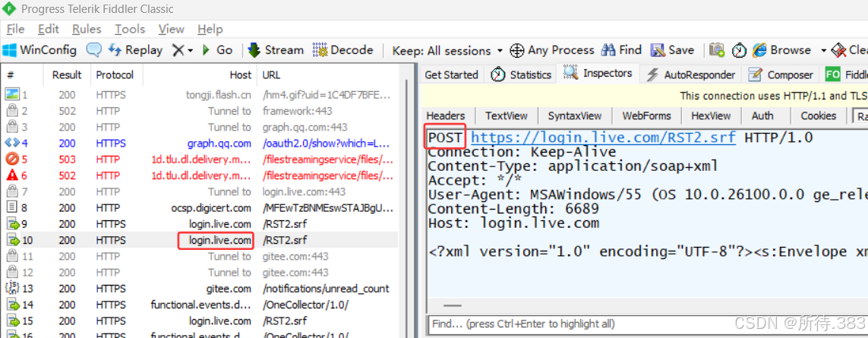Click session 5 blocked red circle icon

coord(11,160)
